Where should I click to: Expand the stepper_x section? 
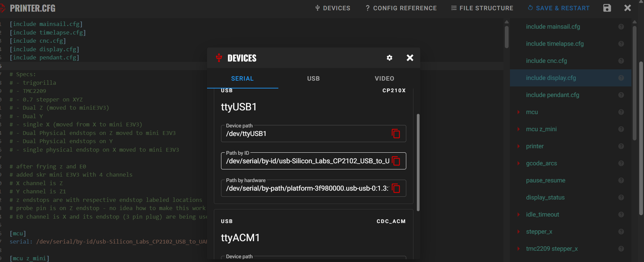pos(518,232)
